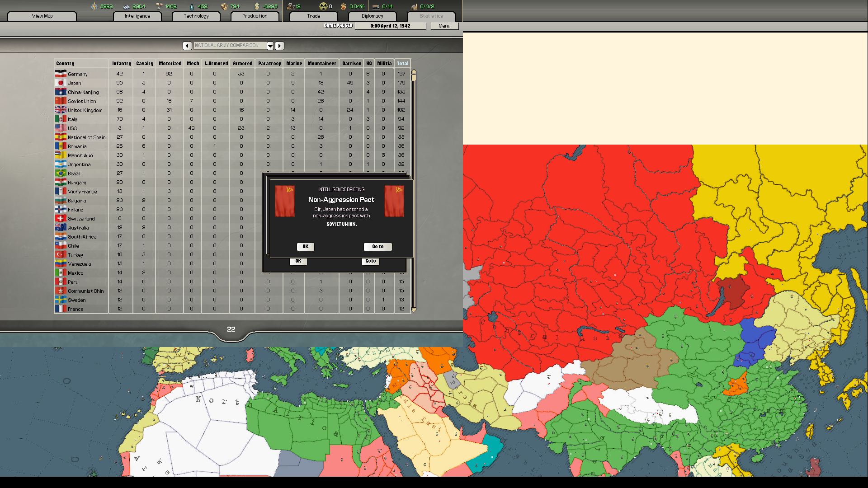
Task: Click the energy resource lightning icon
Action: click(x=94, y=6)
